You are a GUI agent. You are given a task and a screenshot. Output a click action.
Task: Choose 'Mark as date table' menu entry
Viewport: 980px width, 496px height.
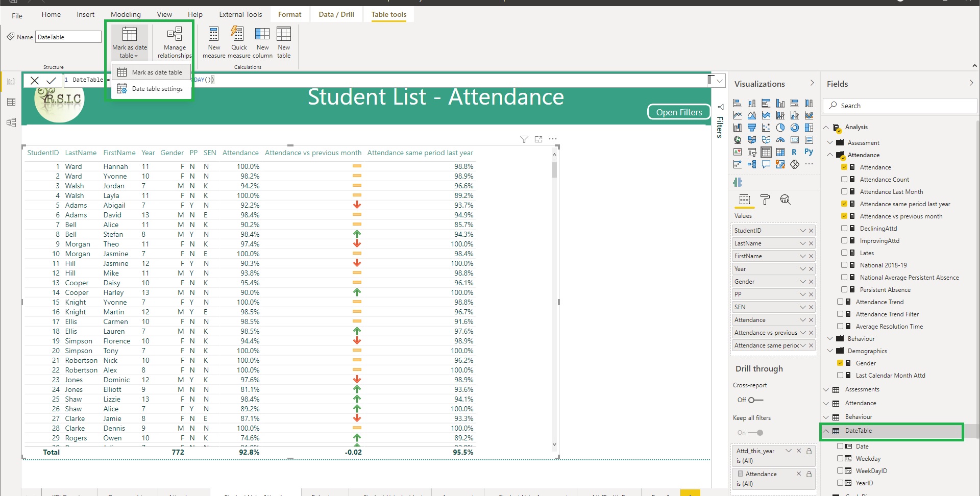click(151, 72)
